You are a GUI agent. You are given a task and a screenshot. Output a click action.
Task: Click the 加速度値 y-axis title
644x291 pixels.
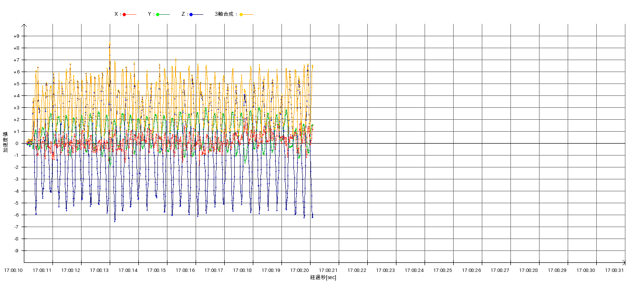pos(6,142)
